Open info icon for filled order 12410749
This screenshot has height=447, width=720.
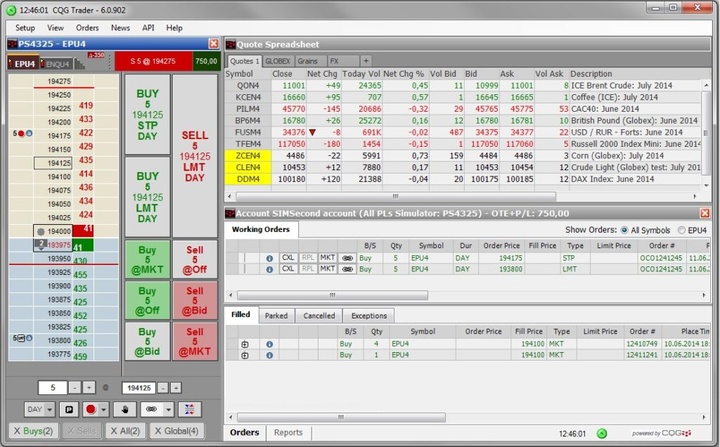(270, 344)
